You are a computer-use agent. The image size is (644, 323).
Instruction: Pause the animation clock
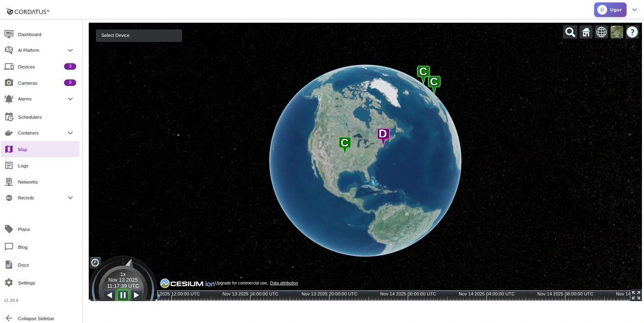[123, 295]
